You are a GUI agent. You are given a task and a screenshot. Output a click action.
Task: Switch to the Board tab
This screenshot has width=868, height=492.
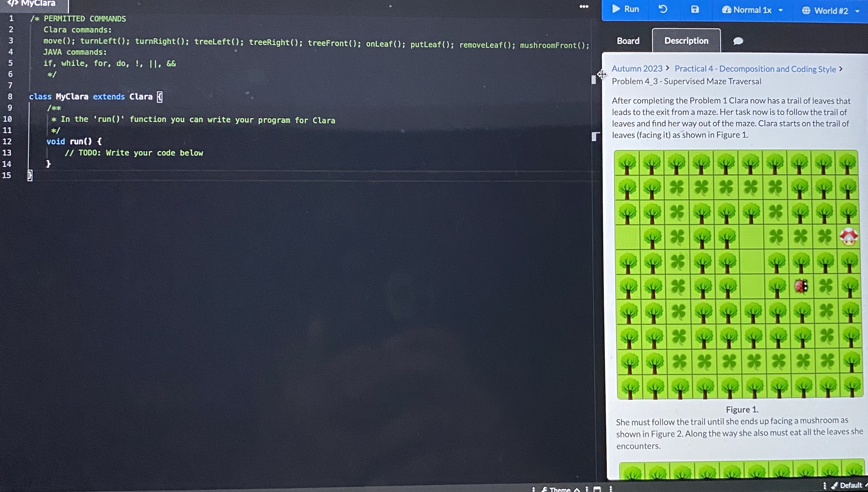(x=628, y=41)
